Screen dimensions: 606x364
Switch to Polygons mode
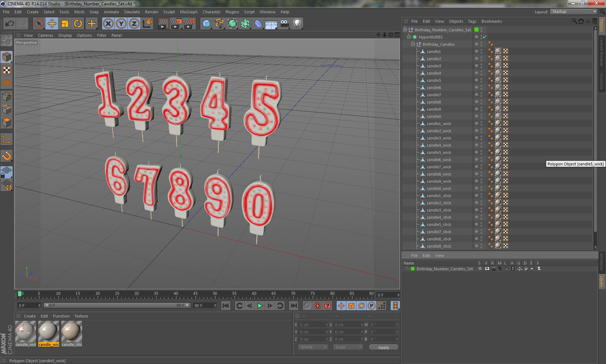(x=6, y=122)
